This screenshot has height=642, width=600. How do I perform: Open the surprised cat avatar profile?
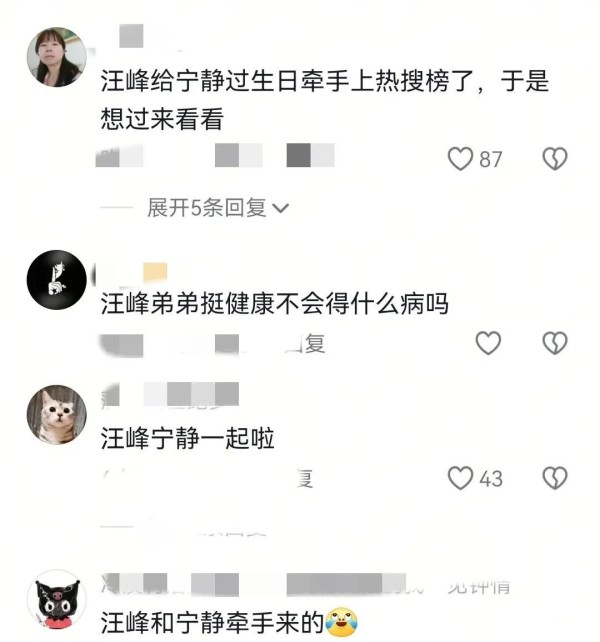pyautogui.click(x=57, y=415)
